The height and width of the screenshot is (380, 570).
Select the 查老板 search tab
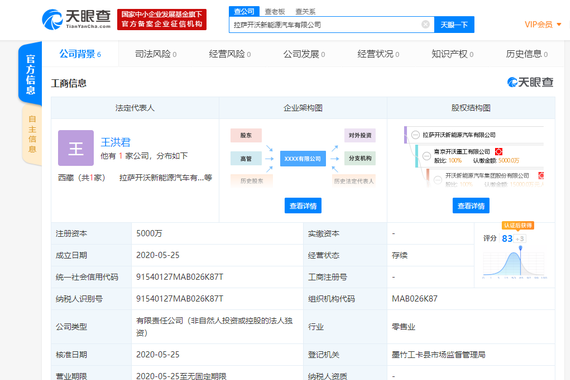[275, 12]
